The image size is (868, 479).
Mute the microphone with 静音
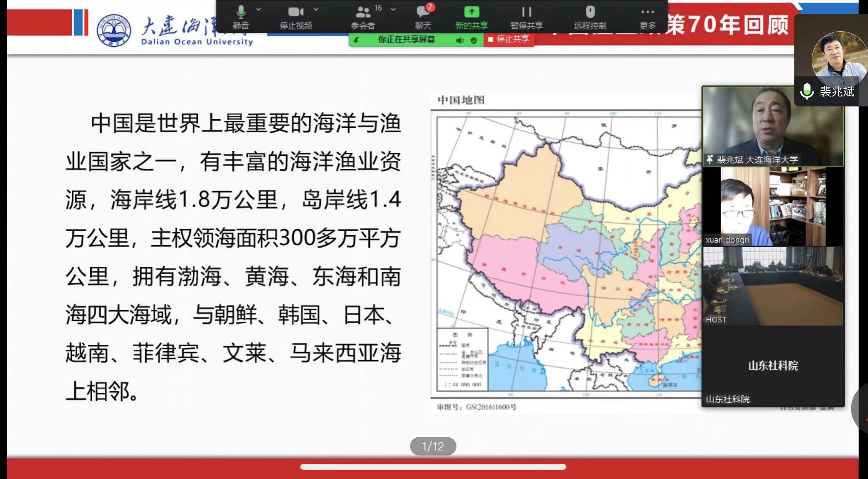pyautogui.click(x=241, y=17)
